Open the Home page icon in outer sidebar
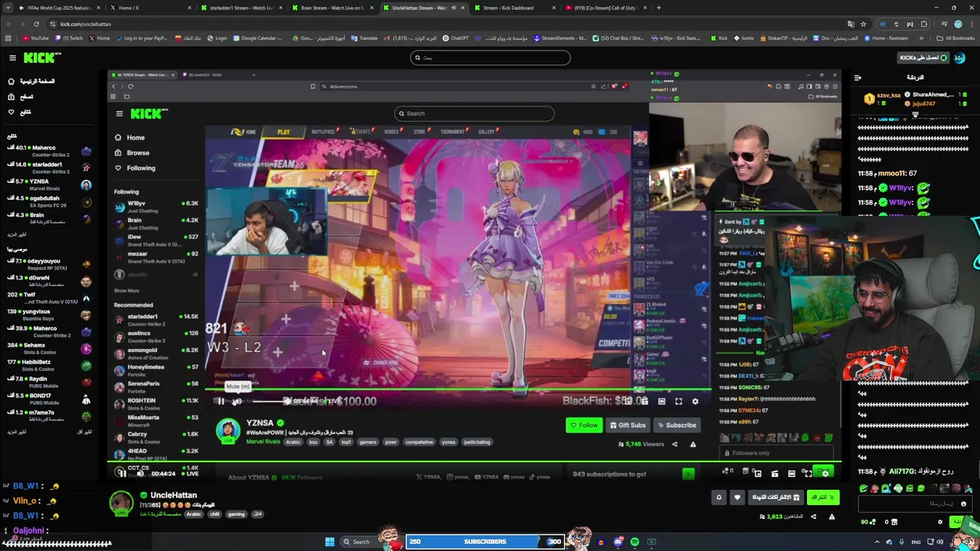The height and width of the screenshot is (551, 980). click(11, 81)
